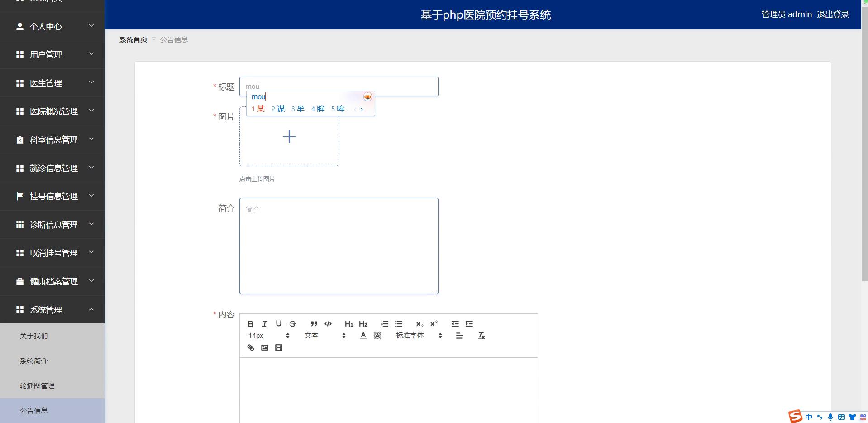Toggle Chinese/English input mode 中
The width and height of the screenshot is (868, 423).
[809, 417]
